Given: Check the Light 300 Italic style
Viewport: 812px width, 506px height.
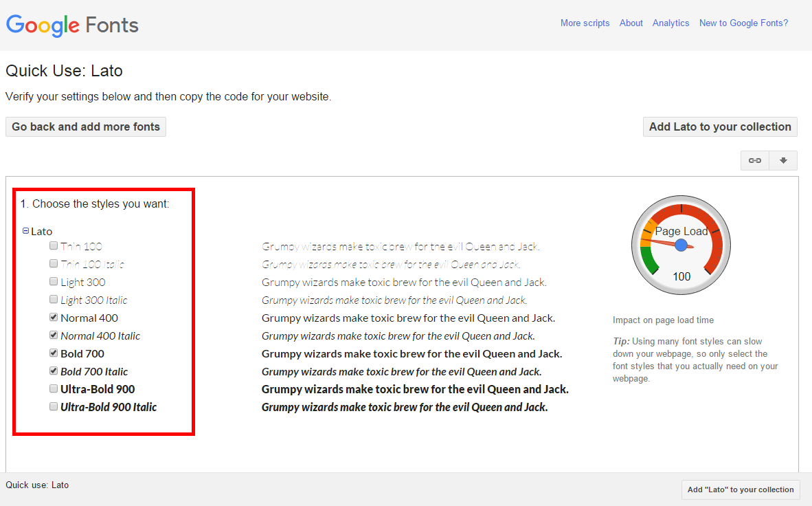Looking at the screenshot, I should (54, 299).
